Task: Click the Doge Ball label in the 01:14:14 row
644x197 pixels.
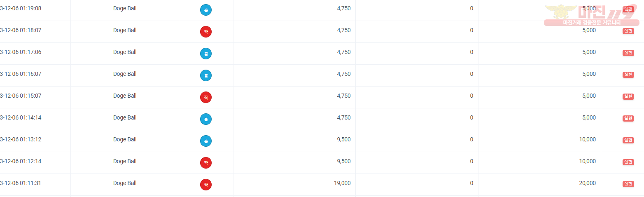Action: (x=125, y=117)
